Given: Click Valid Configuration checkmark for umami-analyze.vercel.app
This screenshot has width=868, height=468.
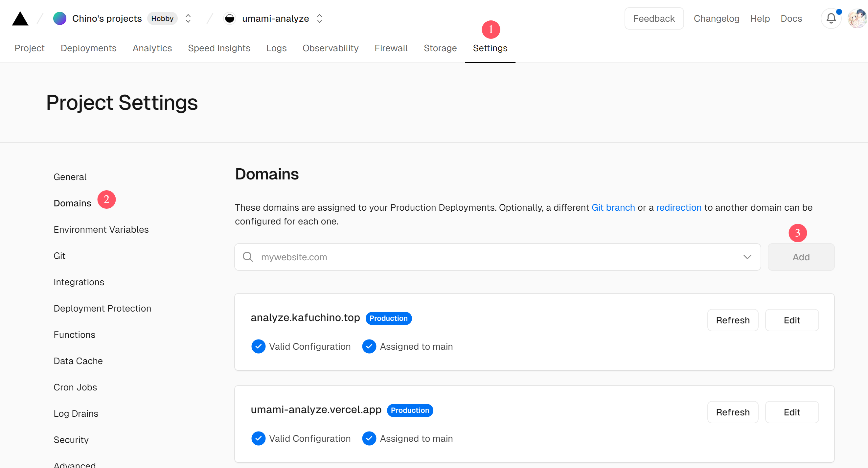Looking at the screenshot, I should pyautogui.click(x=258, y=439).
